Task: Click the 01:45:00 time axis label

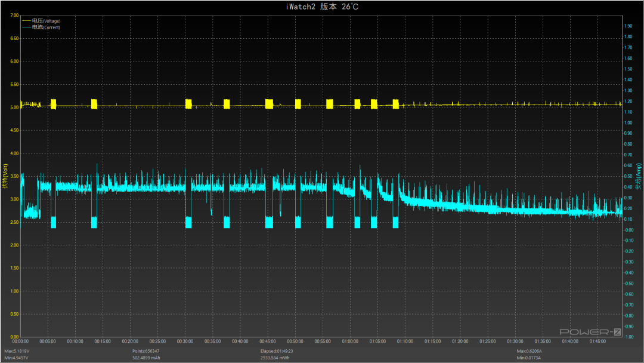Action: pos(598,342)
